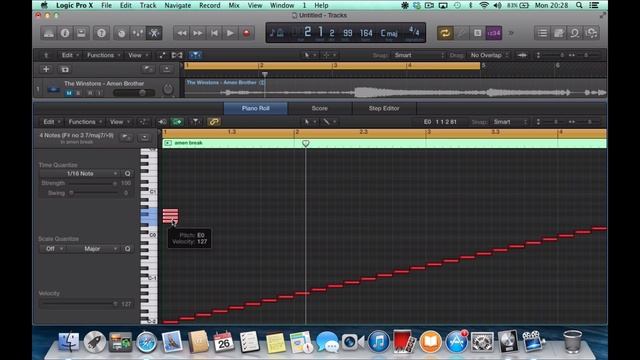640x360 pixels.
Task: Open the File menu
Action: [107, 5]
